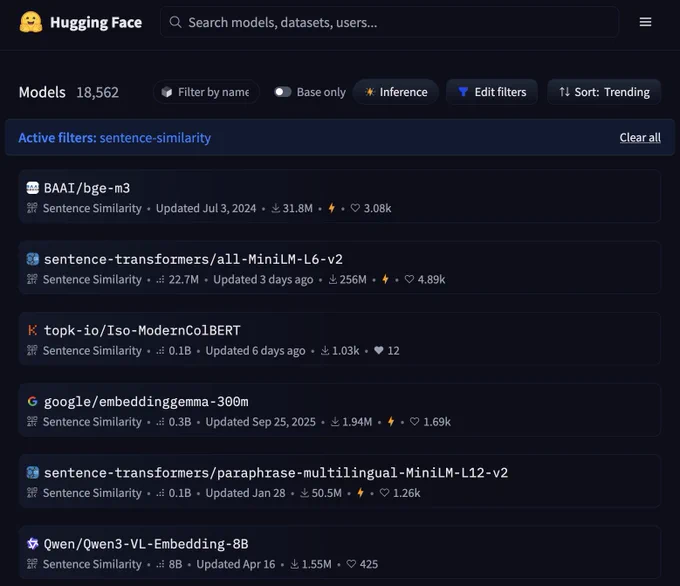
Task: Focus the Search models, datasets, users field
Action: click(389, 22)
